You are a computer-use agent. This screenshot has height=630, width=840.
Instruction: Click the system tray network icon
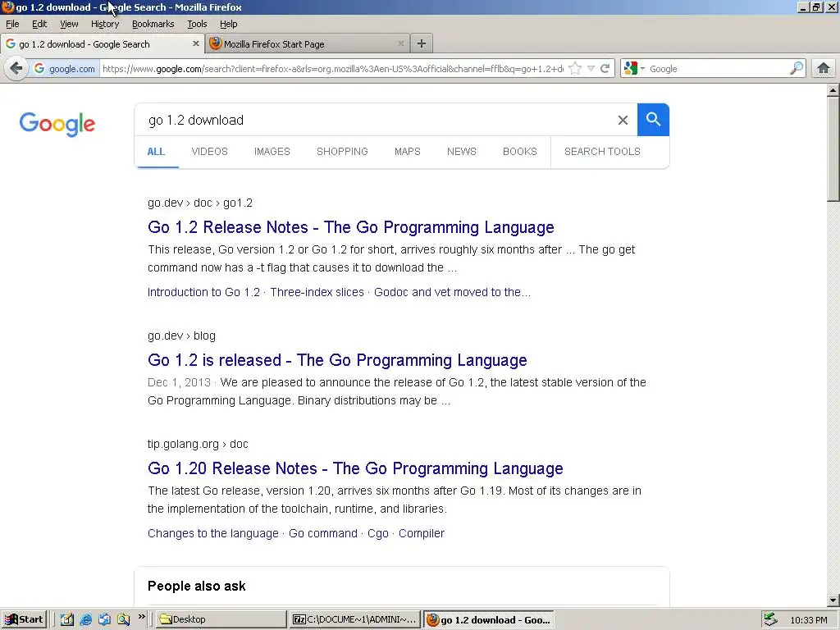[x=770, y=619]
